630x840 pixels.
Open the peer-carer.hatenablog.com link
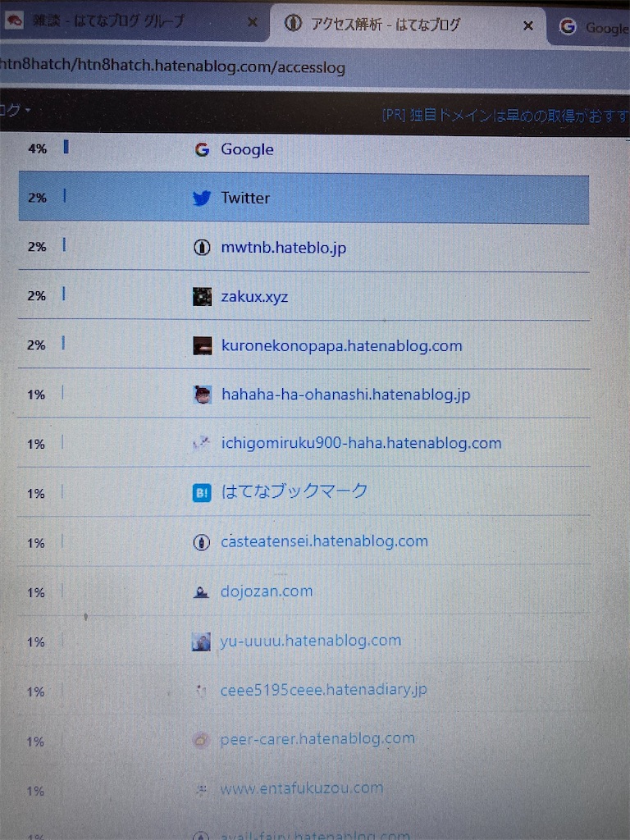point(317,739)
